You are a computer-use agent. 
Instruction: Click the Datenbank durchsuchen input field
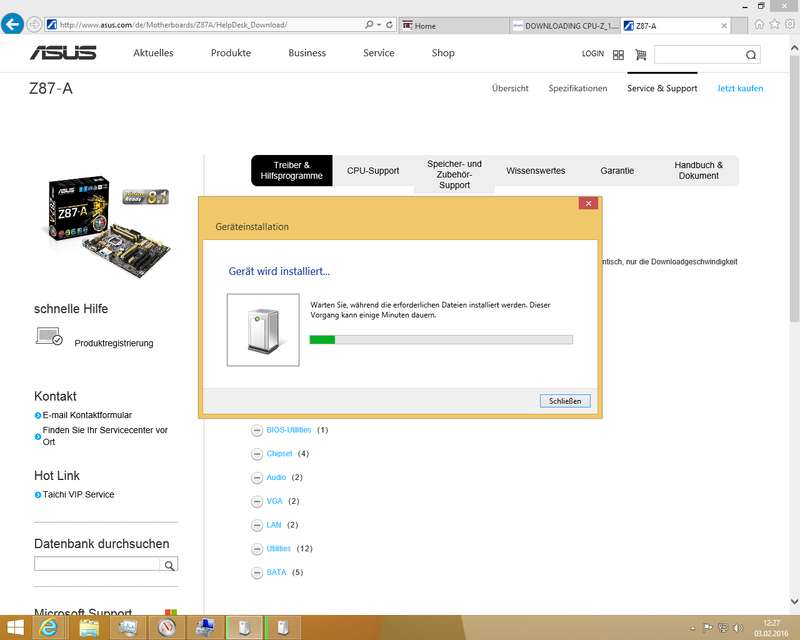pyautogui.click(x=97, y=564)
